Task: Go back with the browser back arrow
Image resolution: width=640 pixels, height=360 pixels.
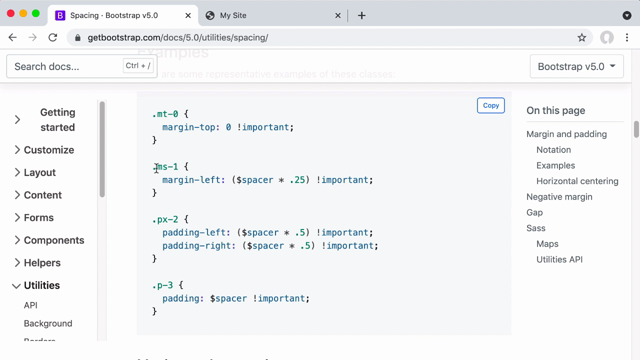Action: pyautogui.click(x=13, y=38)
